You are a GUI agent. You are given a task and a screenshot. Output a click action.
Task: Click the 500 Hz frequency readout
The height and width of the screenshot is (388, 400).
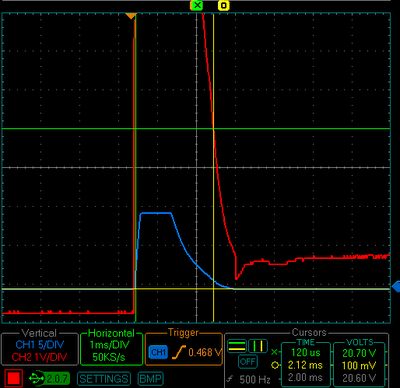click(255, 379)
